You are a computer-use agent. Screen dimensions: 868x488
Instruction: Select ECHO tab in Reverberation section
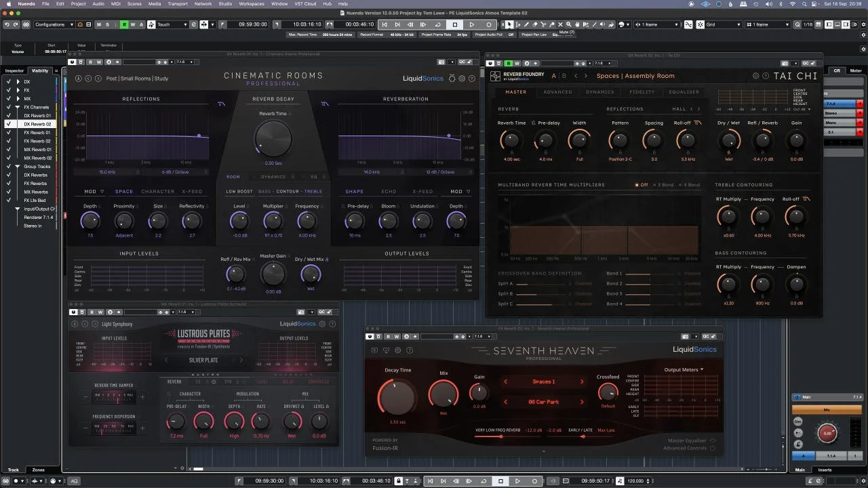coord(389,192)
